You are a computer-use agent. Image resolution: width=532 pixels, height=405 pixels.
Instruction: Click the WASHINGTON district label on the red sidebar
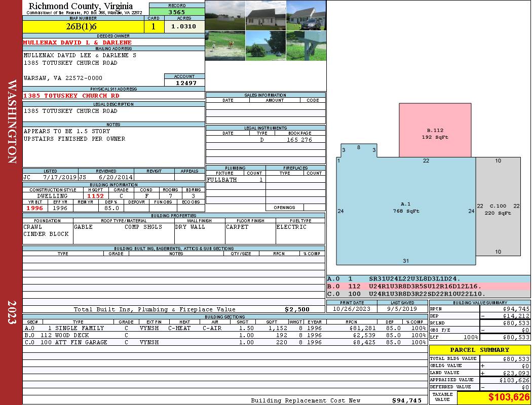coord(12,121)
